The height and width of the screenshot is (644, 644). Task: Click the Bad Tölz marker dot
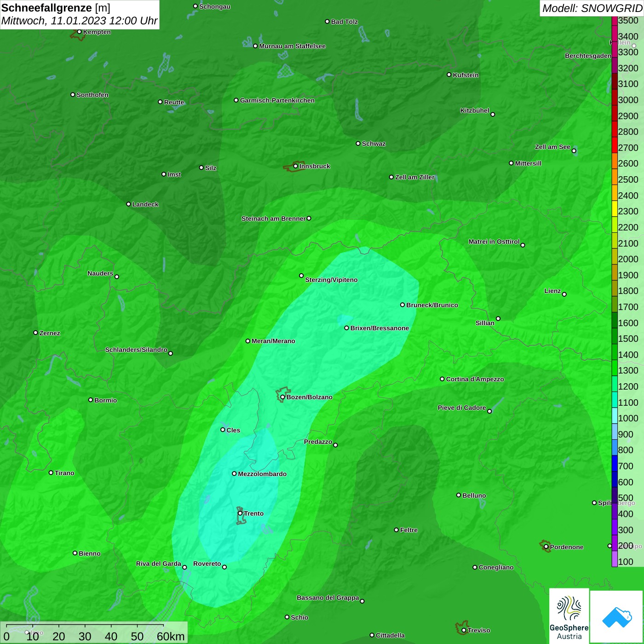click(x=327, y=22)
